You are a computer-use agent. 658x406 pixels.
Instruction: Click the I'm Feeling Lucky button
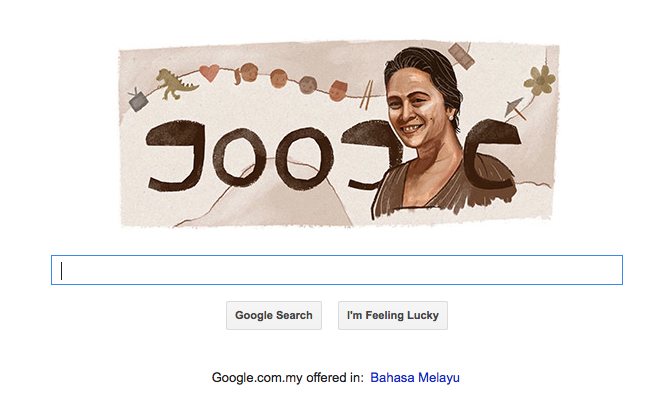(393, 315)
